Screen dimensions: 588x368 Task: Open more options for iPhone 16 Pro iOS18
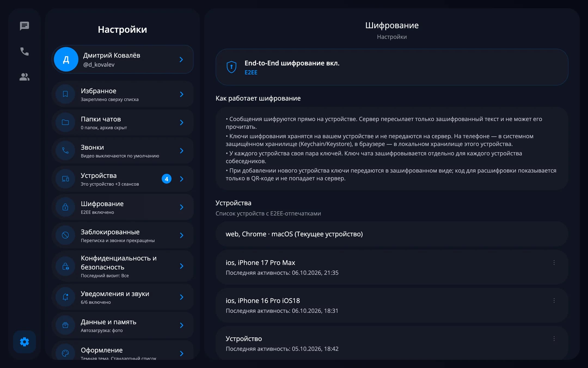[x=554, y=301]
